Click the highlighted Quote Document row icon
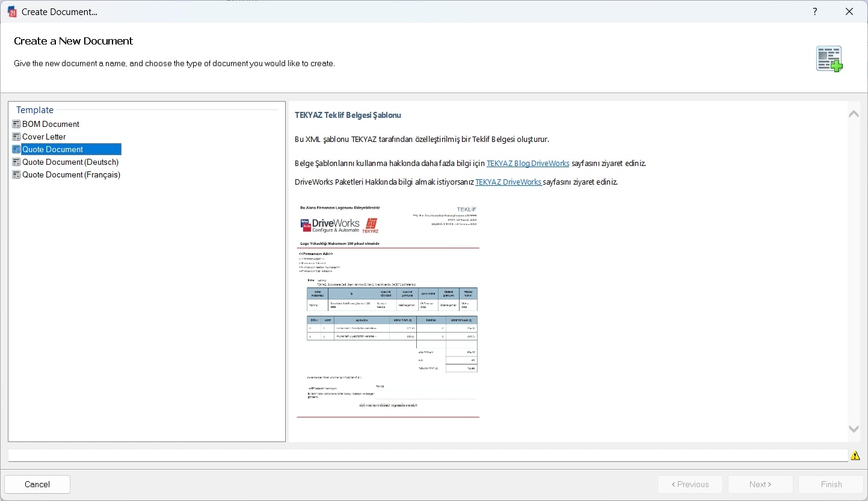 pyautogui.click(x=16, y=149)
